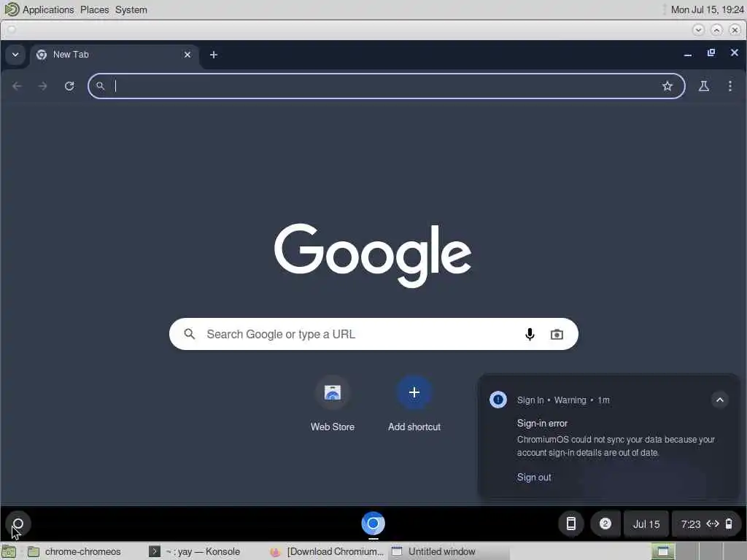
Task: Click the MATE logo icon in top panel
Action: click(x=12, y=9)
